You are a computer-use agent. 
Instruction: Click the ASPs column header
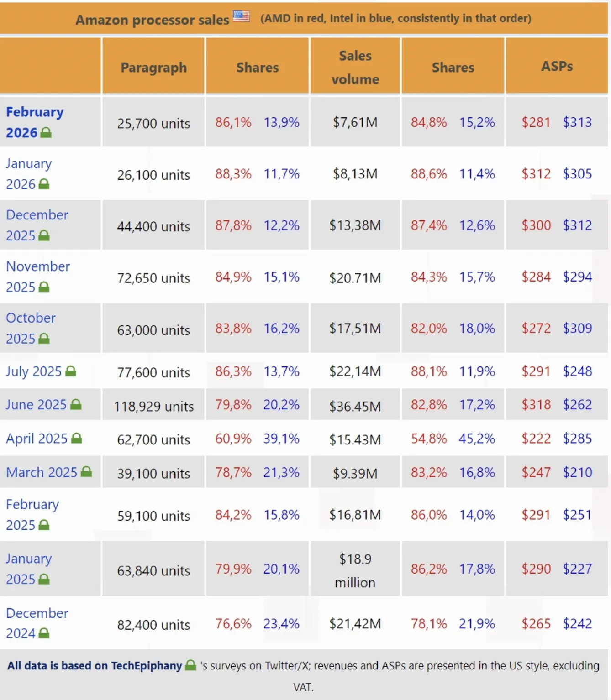pyautogui.click(x=557, y=67)
